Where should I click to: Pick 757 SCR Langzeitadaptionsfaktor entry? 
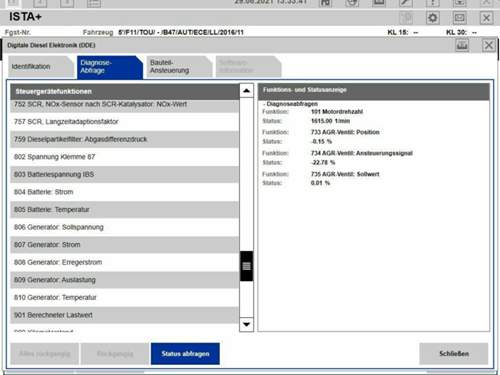click(x=124, y=122)
